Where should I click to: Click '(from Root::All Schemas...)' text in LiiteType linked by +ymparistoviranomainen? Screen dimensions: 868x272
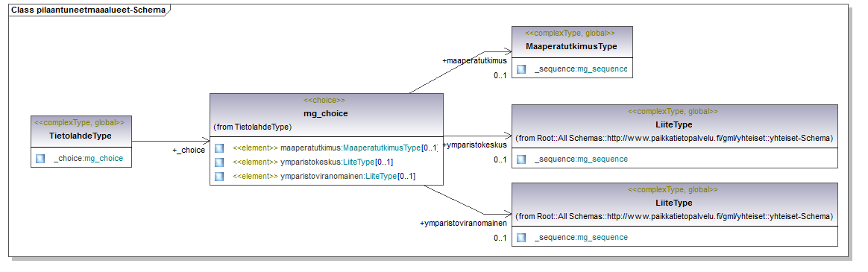tap(674, 216)
